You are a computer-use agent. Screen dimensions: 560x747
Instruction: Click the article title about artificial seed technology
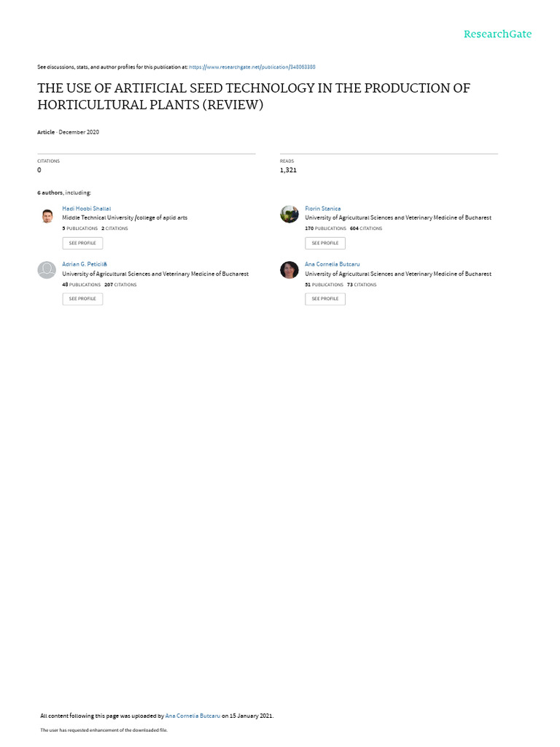(x=254, y=96)
